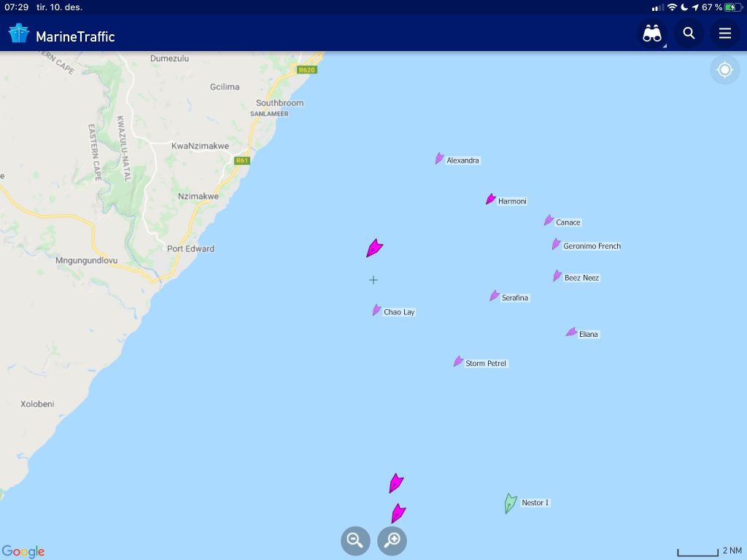The image size is (747, 560).
Task: Tap the Storm Petrel vessel label
Action: [486, 363]
